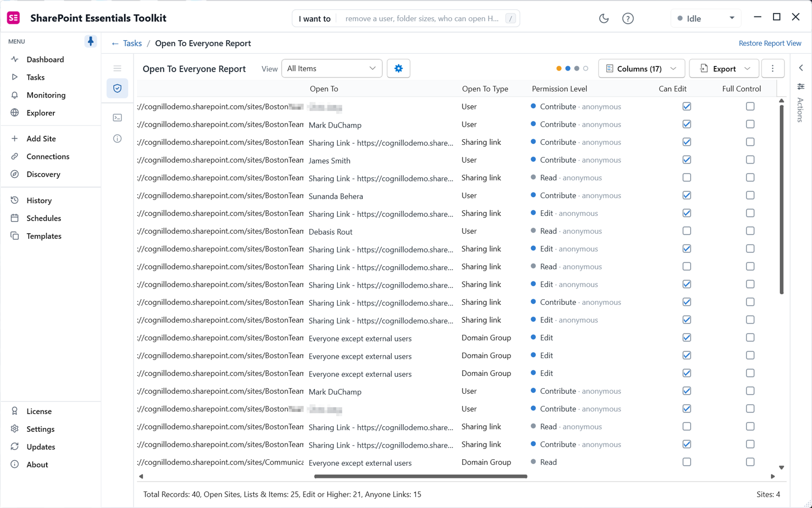Open the Actions filter sliders icon
812x508 pixels.
tap(801, 86)
